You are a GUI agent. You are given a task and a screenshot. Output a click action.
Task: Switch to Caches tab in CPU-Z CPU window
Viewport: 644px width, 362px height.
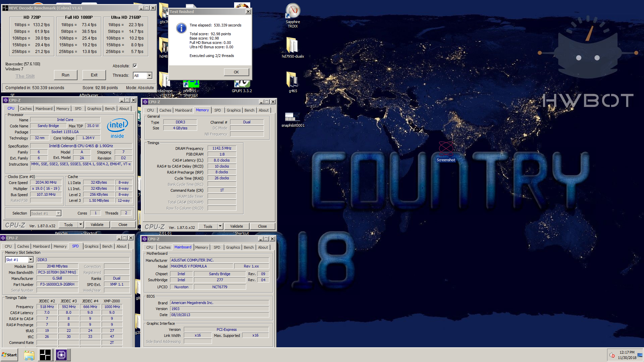25,109
